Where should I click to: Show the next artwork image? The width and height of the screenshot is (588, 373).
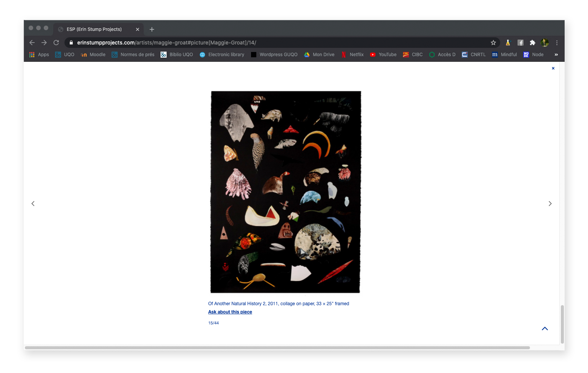(550, 203)
